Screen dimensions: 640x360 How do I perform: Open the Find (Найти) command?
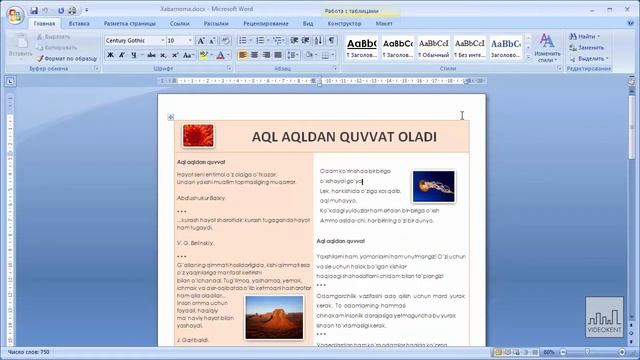click(584, 37)
